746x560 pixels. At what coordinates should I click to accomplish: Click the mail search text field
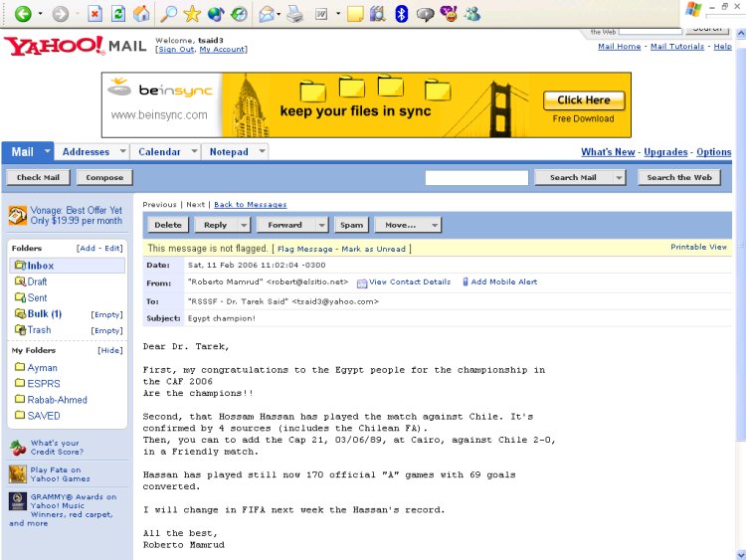pos(476,178)
